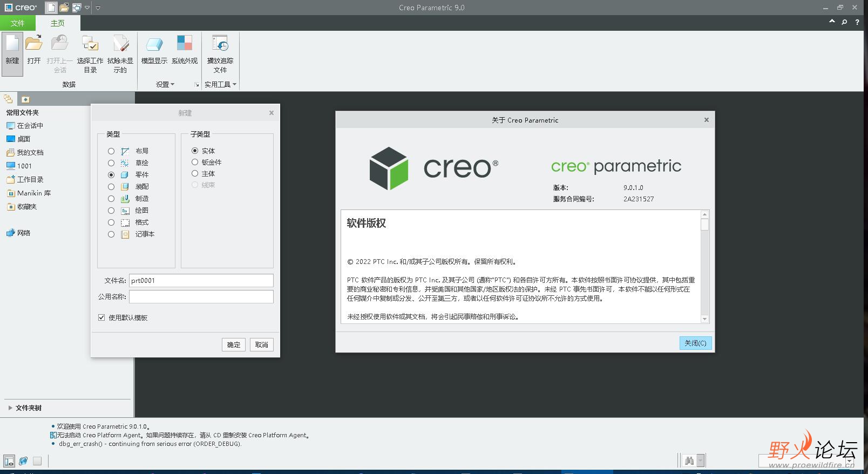This screenshot has width=868, height=474.
Task: Select 零件 part type radio button
Action: point(111,175)
